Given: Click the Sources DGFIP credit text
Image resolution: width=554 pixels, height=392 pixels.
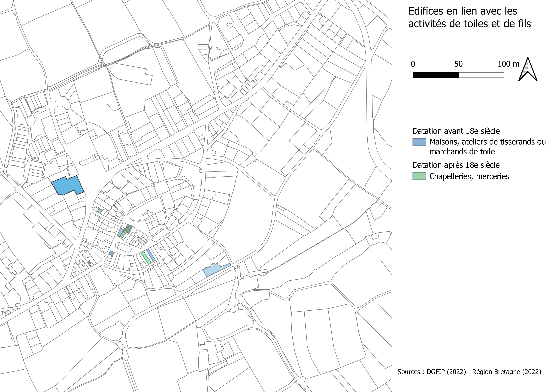Looking at the screenshot, I should 469,372.
